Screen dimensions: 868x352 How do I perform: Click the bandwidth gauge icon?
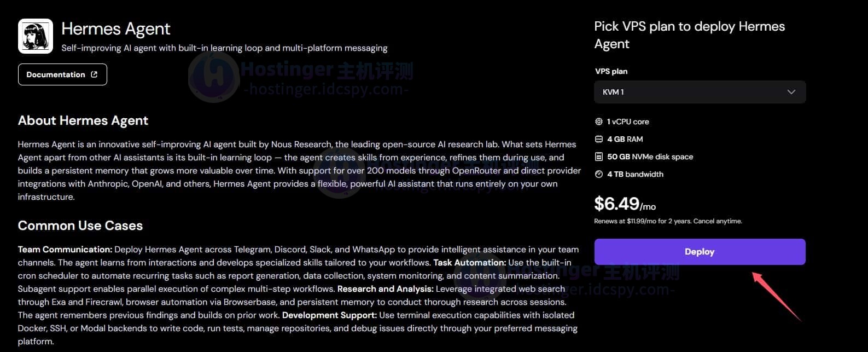[599, 174]
